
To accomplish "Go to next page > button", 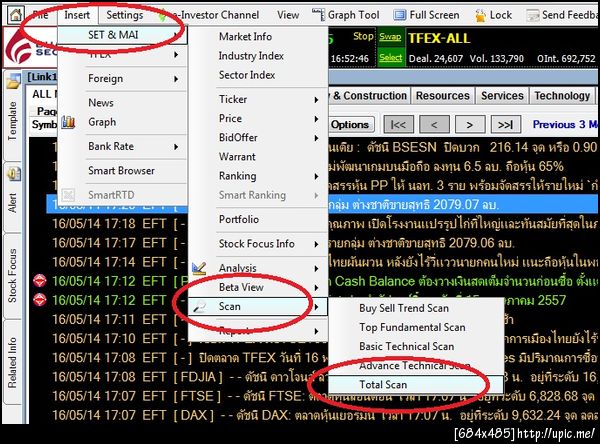I will pyautogui.click(x=470, y=124).
